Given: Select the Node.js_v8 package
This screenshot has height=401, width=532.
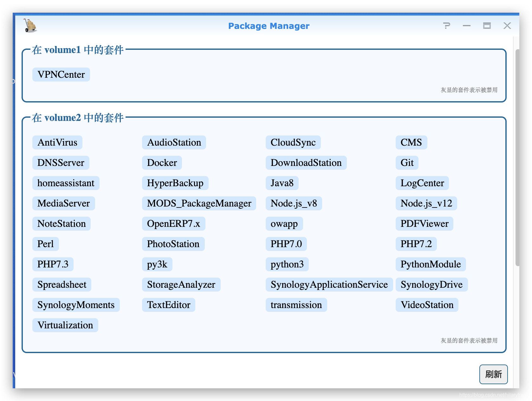Looking at the screenshot, I should [294, 203].
